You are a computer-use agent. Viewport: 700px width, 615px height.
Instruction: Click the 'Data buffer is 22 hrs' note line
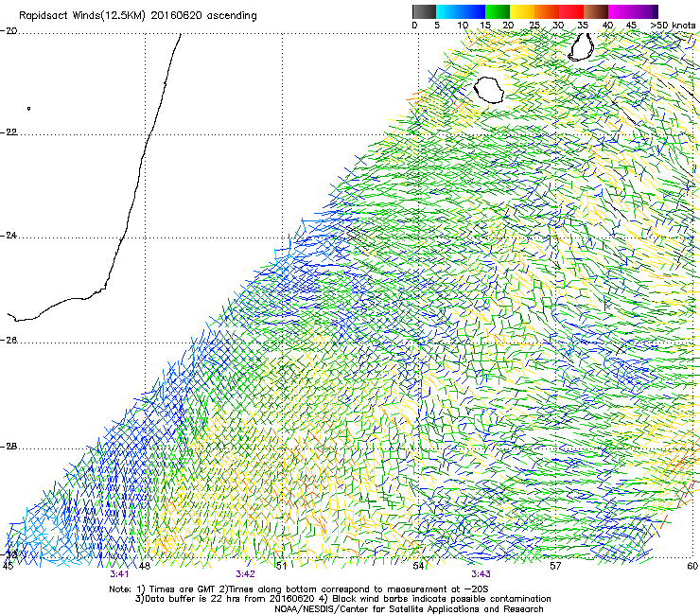[343, 599]
